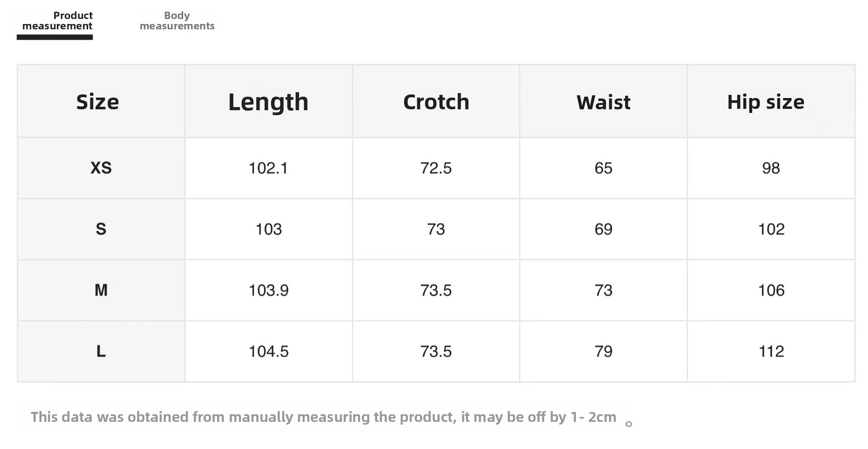The height and width of the screenshot is (449, 868).
Task: Click the Size column header
Action: pos(98,102)
